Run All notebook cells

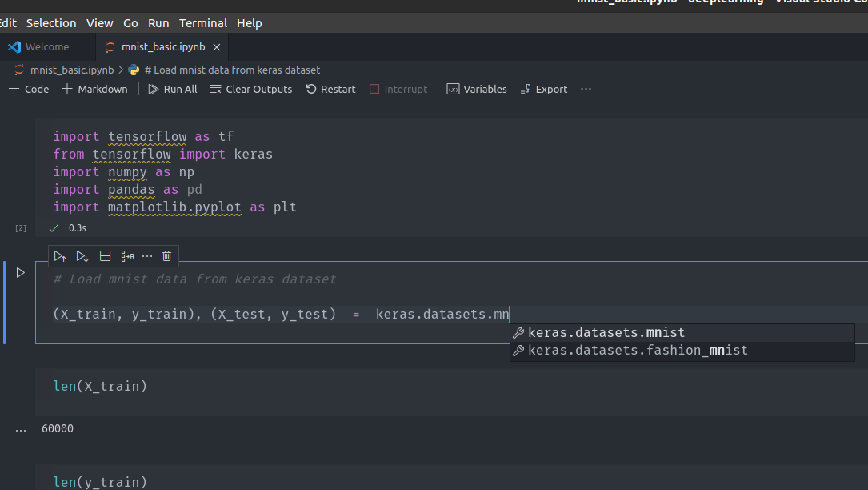tap(173, 89)
